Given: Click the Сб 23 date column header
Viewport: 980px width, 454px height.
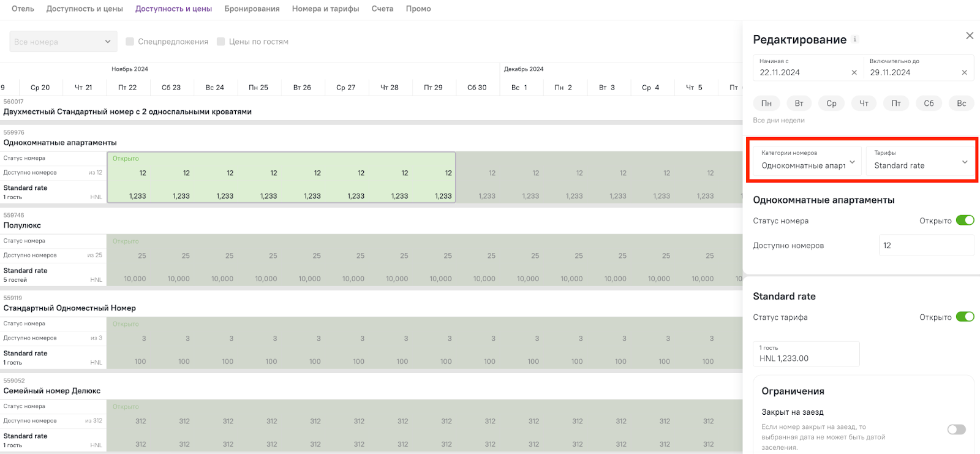Looking at the screenshot, I should 171,88.
